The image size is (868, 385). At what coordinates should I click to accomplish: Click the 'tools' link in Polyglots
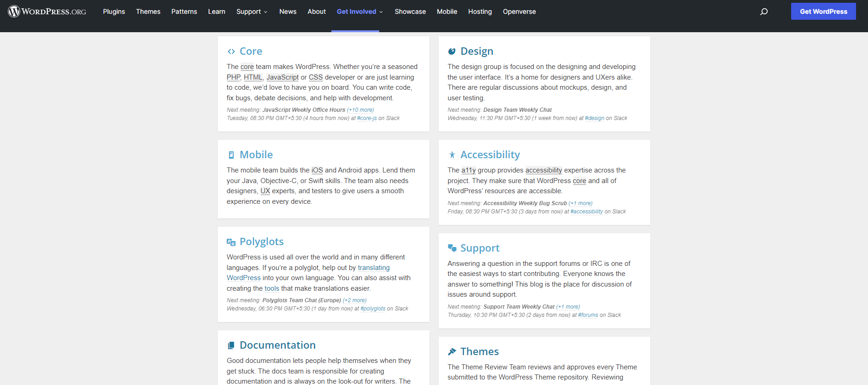pos(272,288)
